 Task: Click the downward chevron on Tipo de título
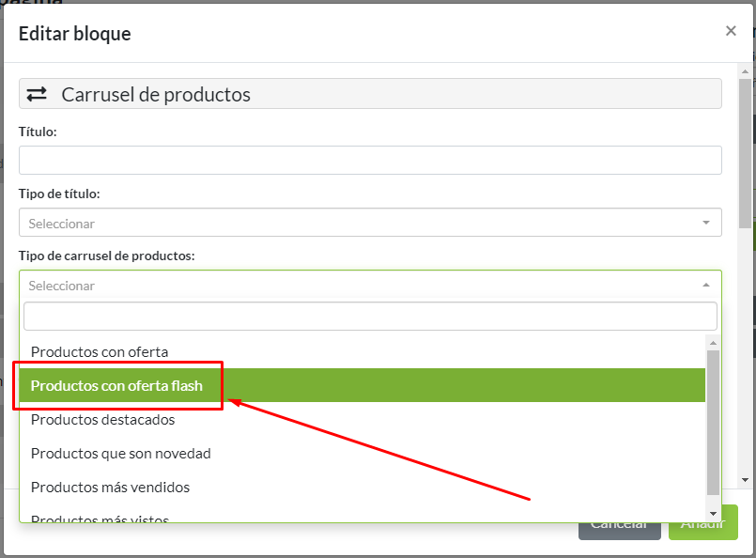click(706, 222)
